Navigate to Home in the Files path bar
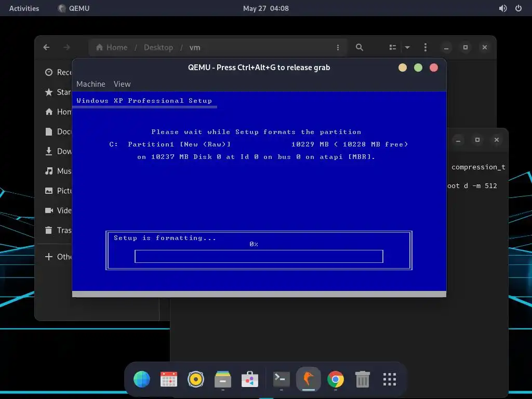 coord(112,47)
